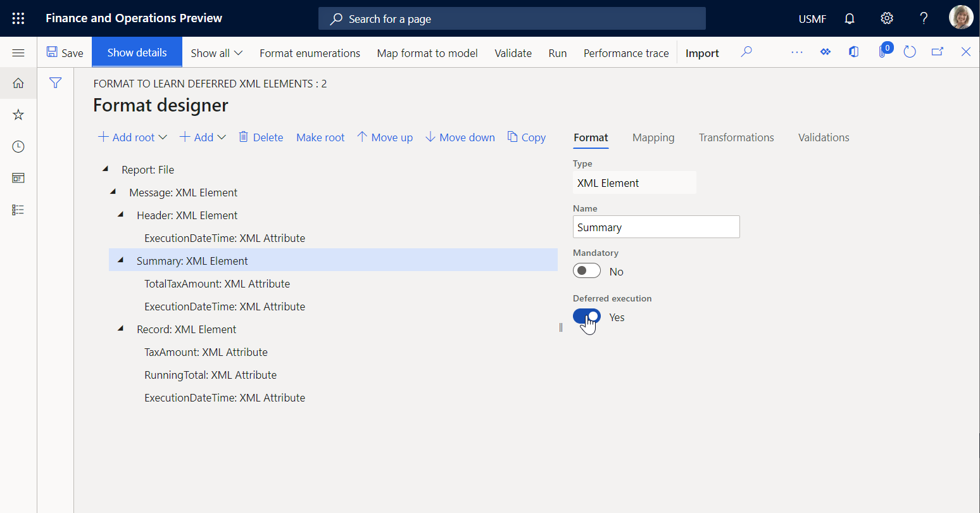Open Favorites from the left sidebar star

coord(18,115)
